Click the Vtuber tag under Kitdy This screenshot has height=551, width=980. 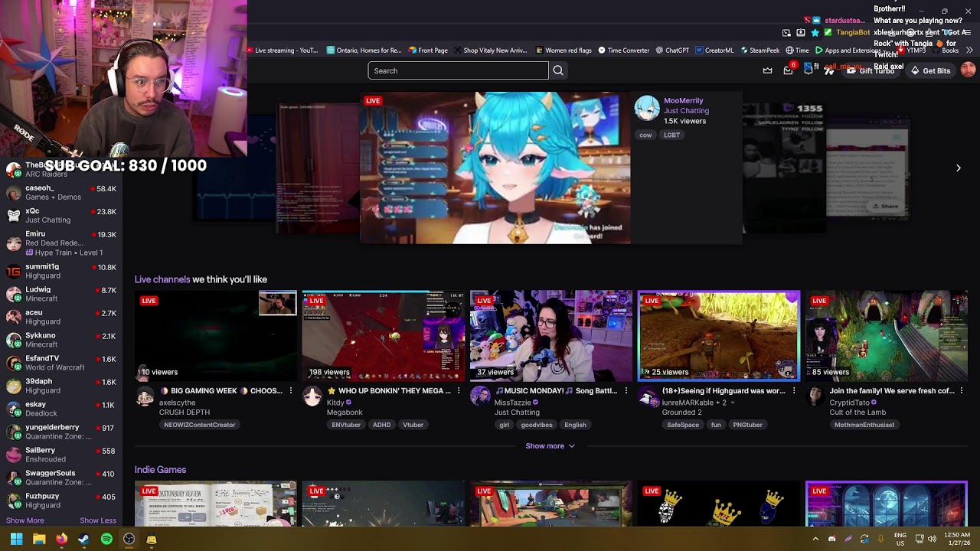click(x=413, y=425)
